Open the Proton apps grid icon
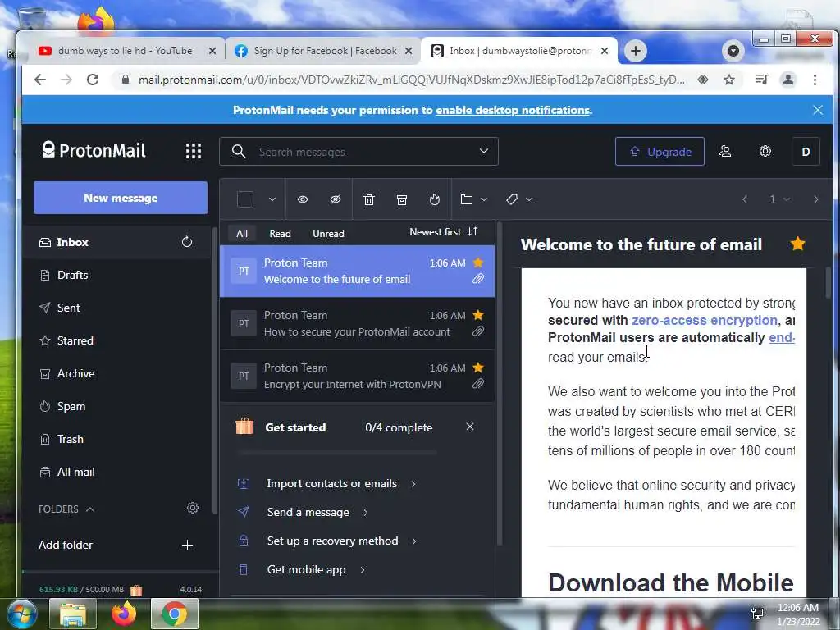This screenshot has height=630, width=840. pyautogui.click(x=194, y=151)
